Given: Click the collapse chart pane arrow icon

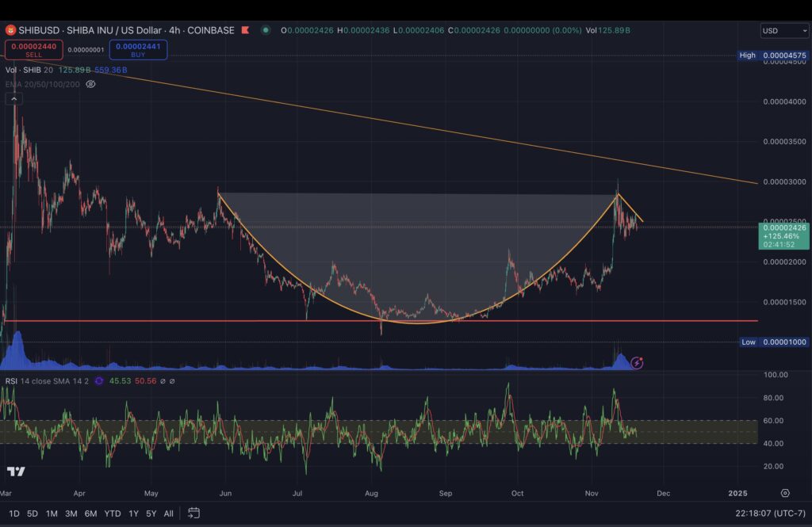Looking at the screenshot, I should (13, 98).
